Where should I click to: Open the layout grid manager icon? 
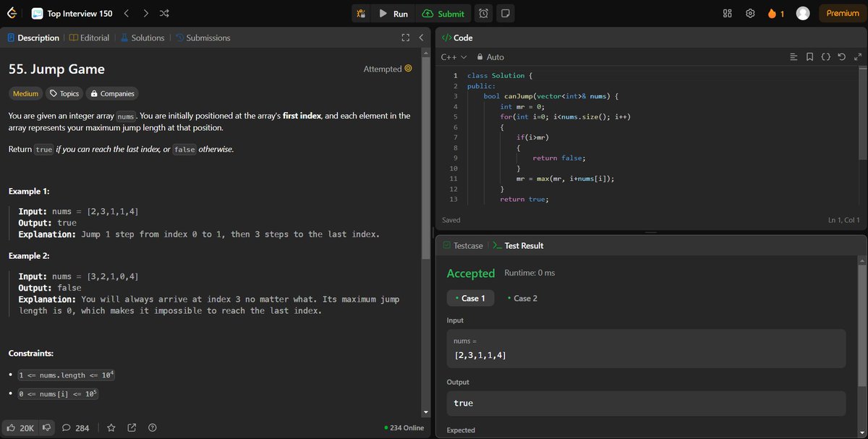point(728,14)
